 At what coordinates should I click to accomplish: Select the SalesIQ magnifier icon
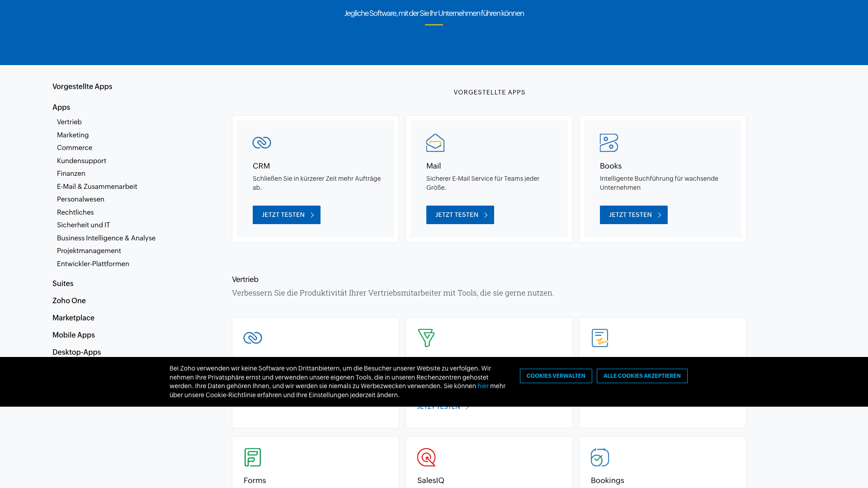426,457
